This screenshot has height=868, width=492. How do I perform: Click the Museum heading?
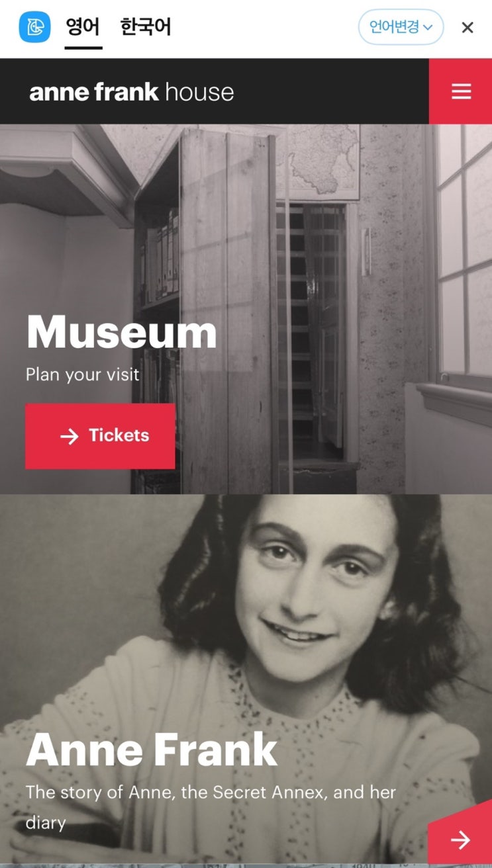tap(122, 332)
